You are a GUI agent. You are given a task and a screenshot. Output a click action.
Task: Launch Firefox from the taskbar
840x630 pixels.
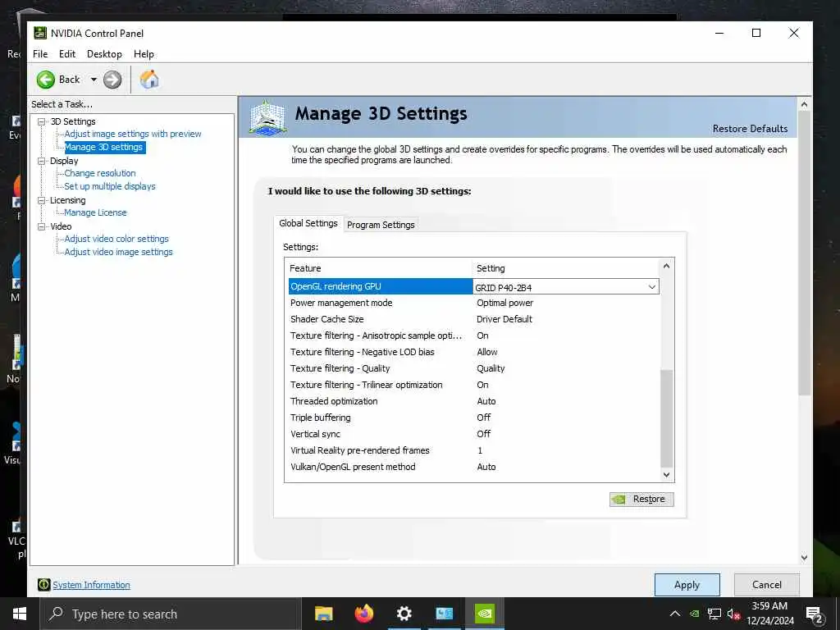(x=364, y=614)
